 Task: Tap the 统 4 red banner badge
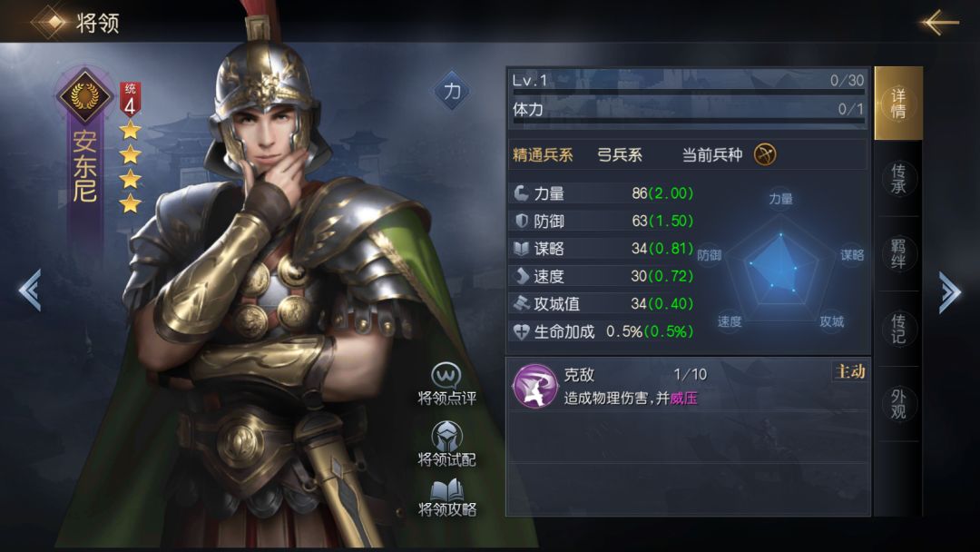[130, 99]
